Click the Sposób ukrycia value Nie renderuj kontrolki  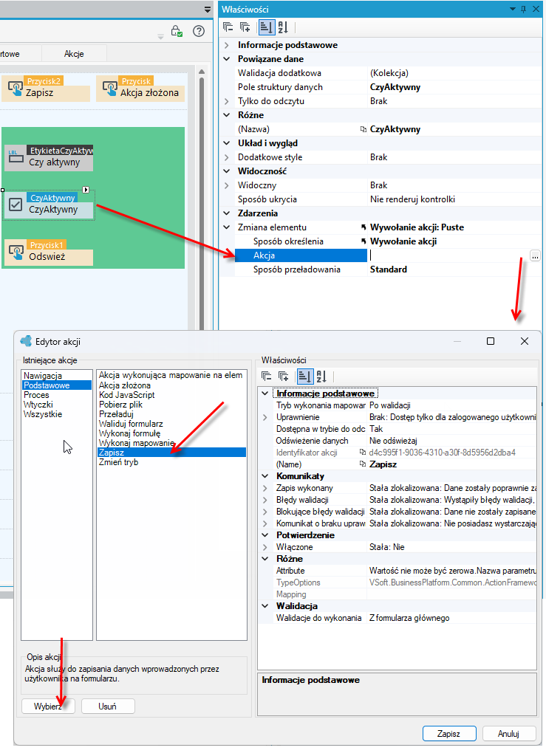[412, 199]
